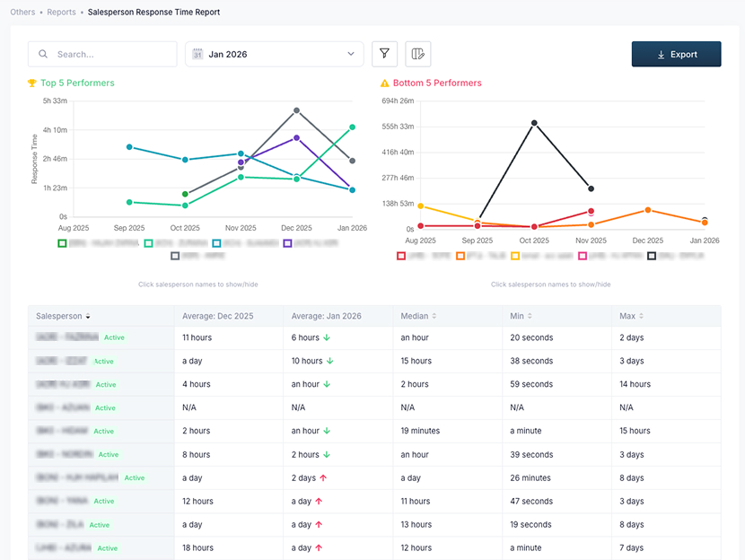This screenshot has height=560, width=745.
Task: Click the Min column sort icon
Action: click(x=530, y=316)
